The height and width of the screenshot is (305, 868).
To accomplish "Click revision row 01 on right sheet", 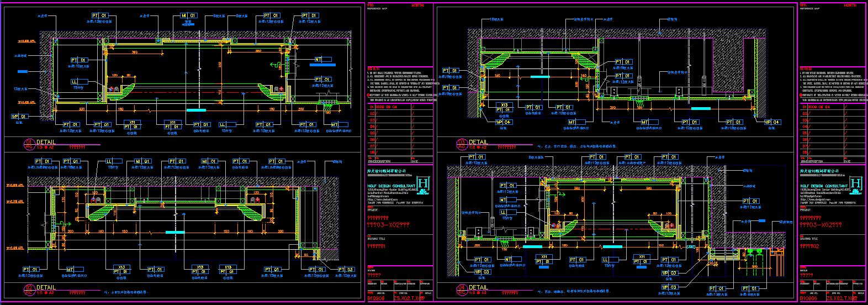I will [833, 107].
